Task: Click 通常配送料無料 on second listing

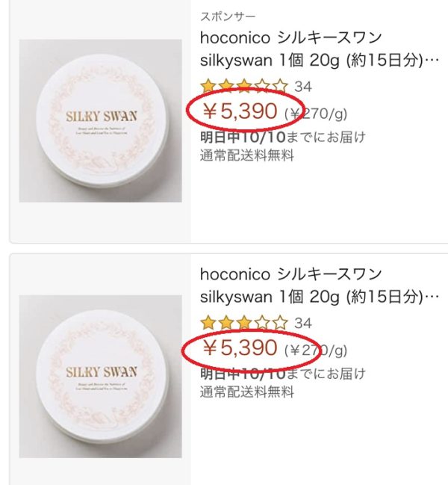Action: (x=247, y=392)
